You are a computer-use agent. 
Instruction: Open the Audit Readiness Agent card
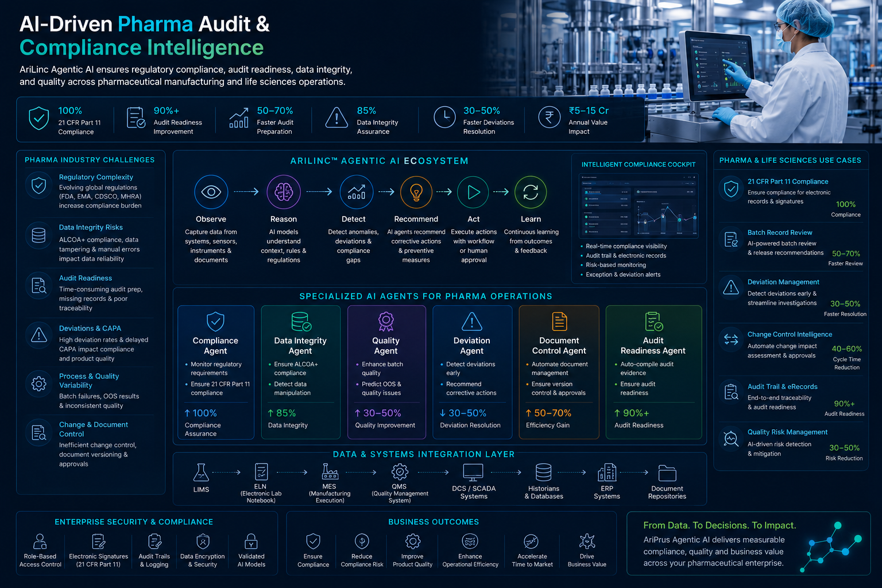point(653,373)
